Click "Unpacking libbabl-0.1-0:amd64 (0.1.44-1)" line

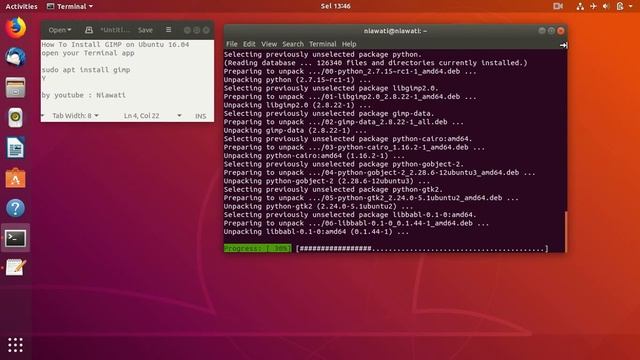coord(316,231)
